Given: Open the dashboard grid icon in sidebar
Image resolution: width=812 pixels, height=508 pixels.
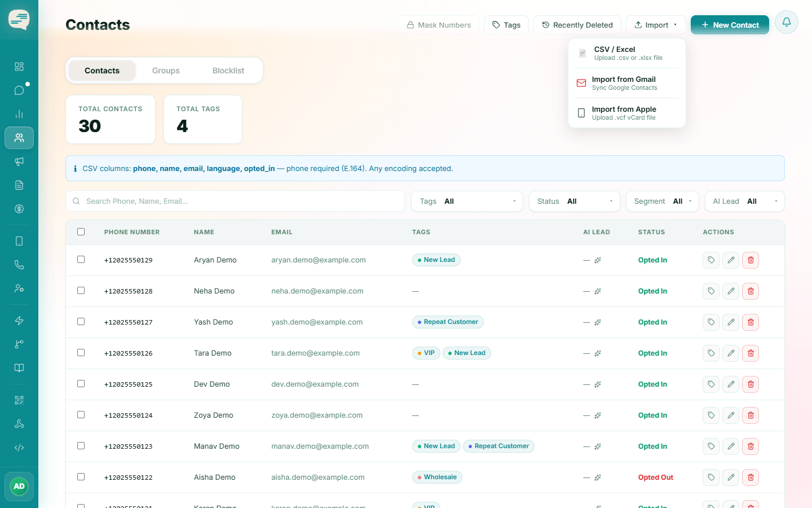Looking at the screenshot, I should point(19,67).
